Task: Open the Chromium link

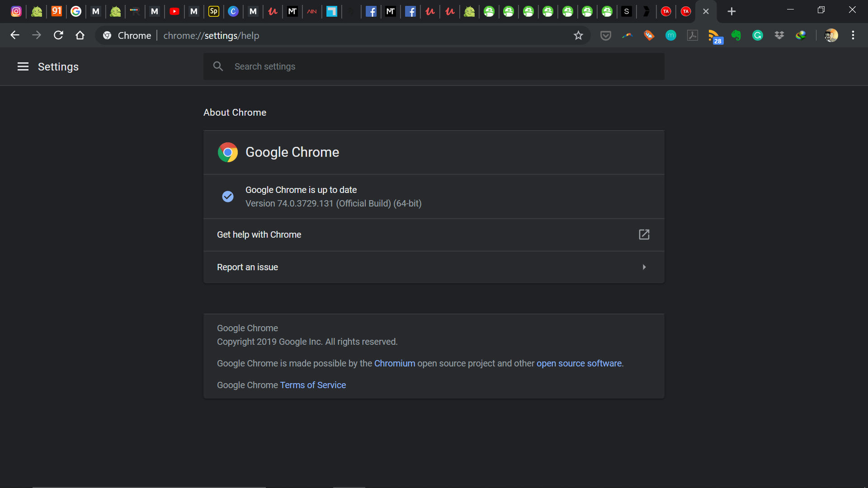Action: coord(394,363)
